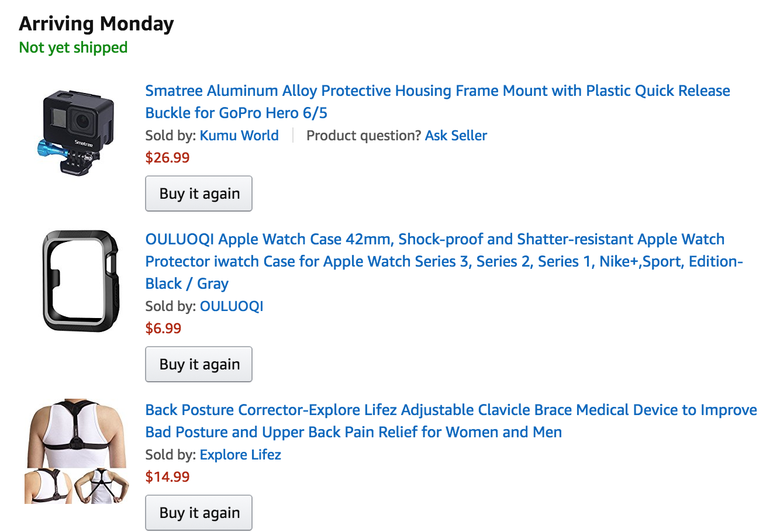Visit the Explore Lifez seller page
Image resolution: width=780 pixels, height=532 pixels.
(240, 455)
